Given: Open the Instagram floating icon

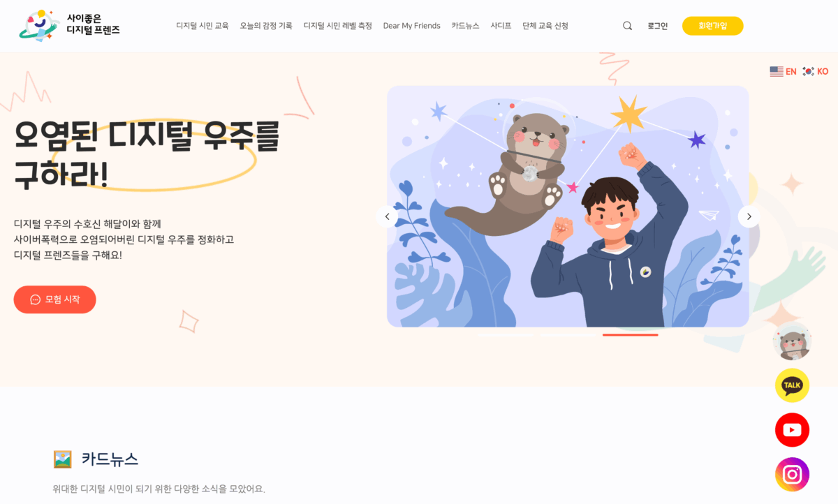Looking at the screenshot, I should (x=792, y=475).
